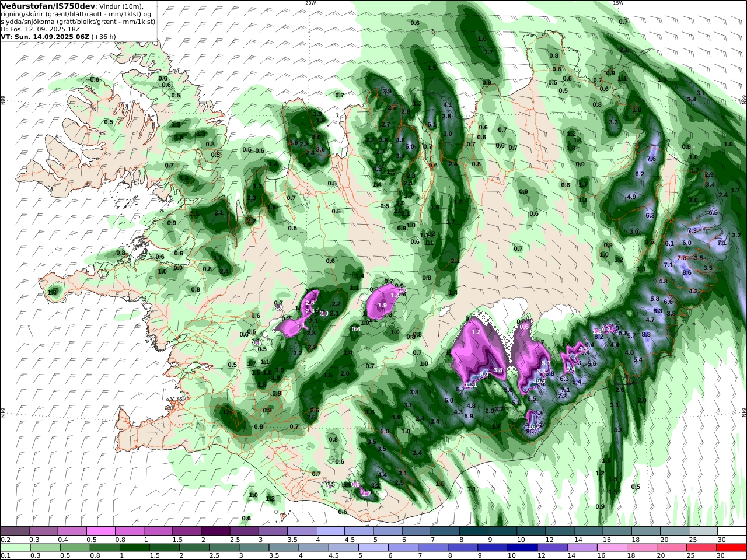747x560 pixels.
Task: Click the lilac 14–16 swatch in bottom legend row
Action: tap(582, 548)
